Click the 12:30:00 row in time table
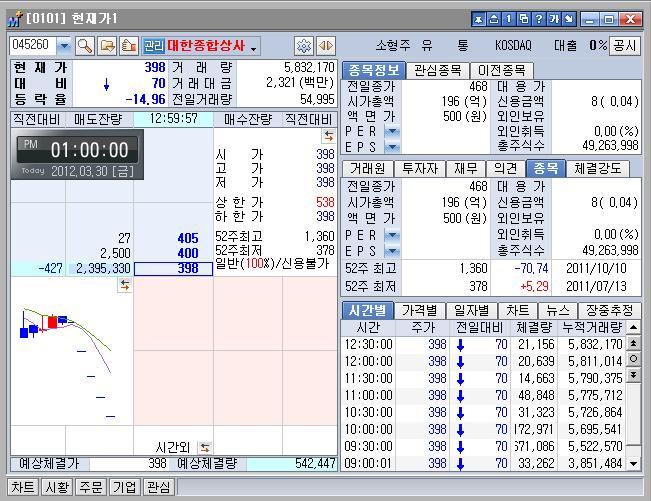The width and height of the screenshot is (651, 501). tap(484, 345)
